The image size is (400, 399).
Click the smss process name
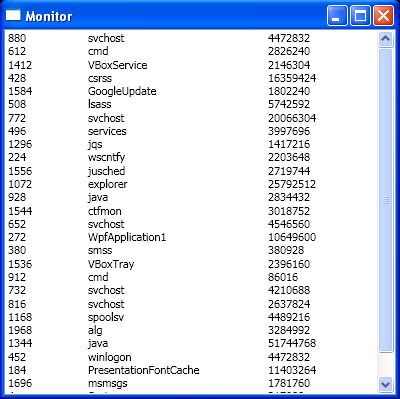[x=100, y=250]
